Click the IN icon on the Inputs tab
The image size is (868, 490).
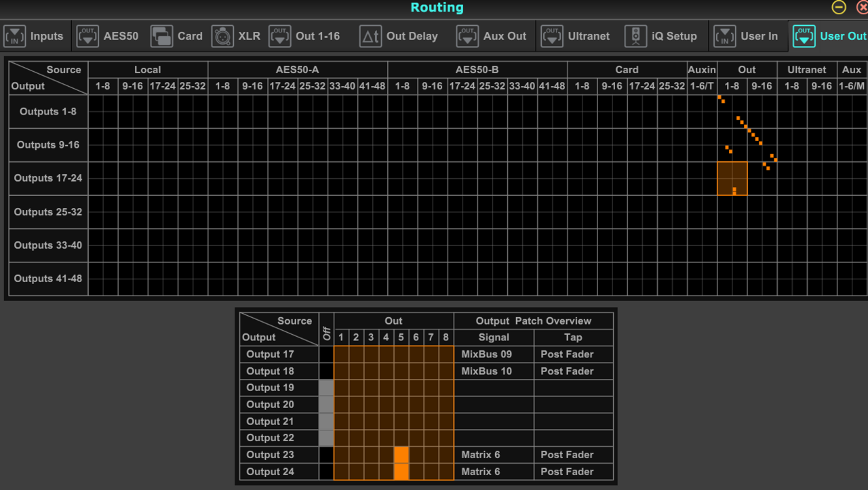[15, 36]
